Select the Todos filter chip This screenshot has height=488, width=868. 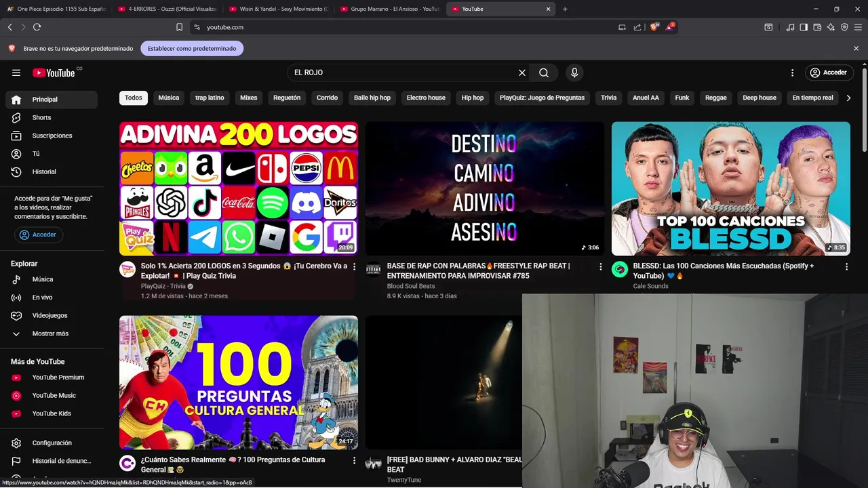tap(134, 98)
